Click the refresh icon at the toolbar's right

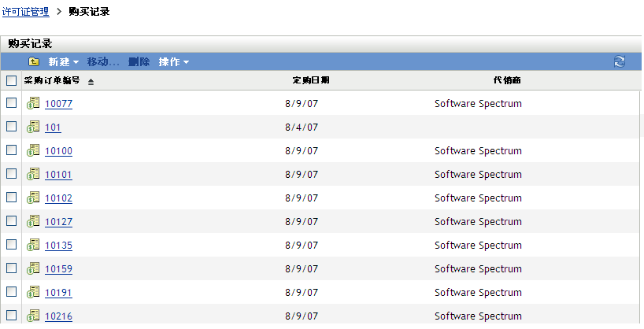(x=620, y=61)
